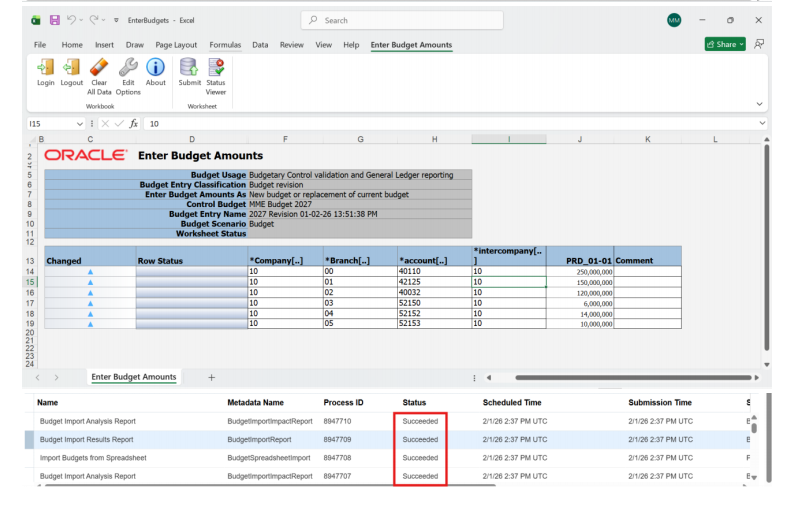This screenshot has height=519, width=792.
Task: Open the Formulas ribbon tab
Action: (x=225, y=45)
